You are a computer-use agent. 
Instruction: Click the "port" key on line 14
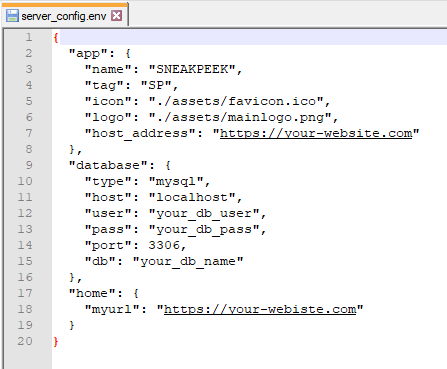[x=108, y=245]
